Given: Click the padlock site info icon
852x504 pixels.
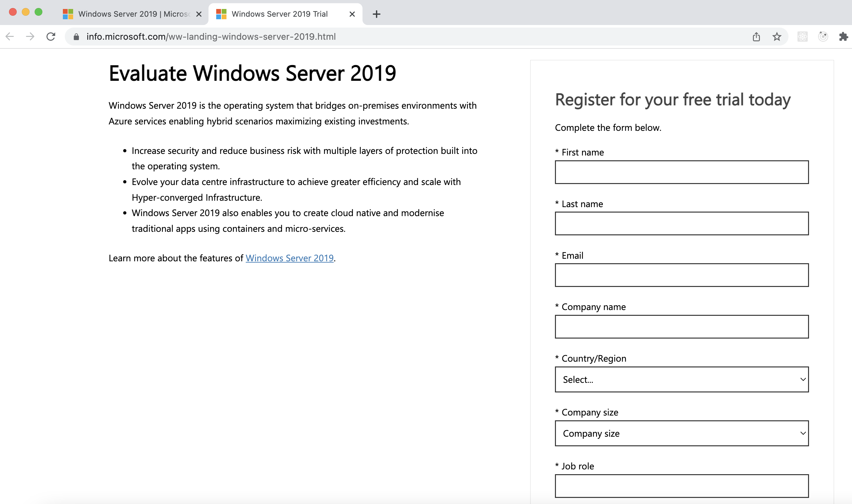Looking at the screenshot, I should (x=76, y=37).
